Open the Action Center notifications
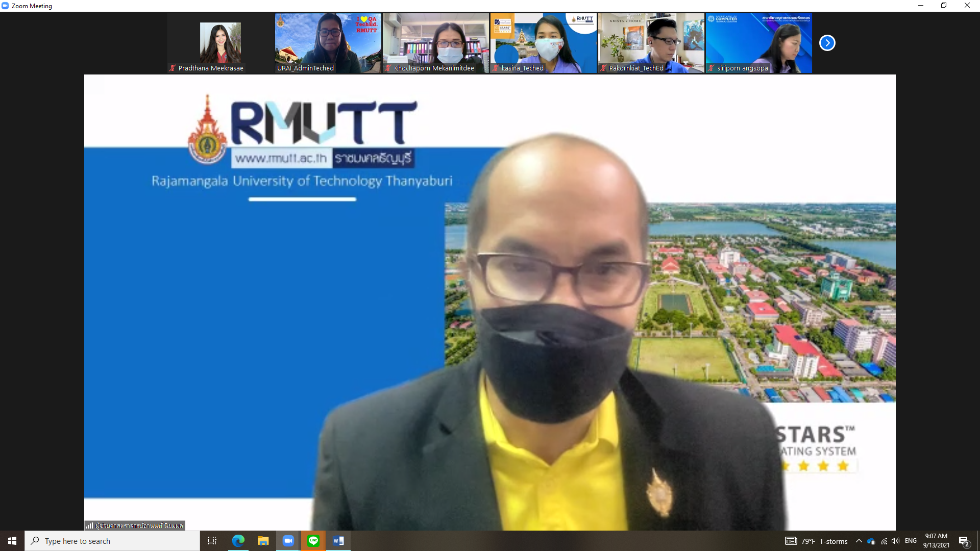Image resolution: width=980 pixels, height=551 pixels. [964, 541]
